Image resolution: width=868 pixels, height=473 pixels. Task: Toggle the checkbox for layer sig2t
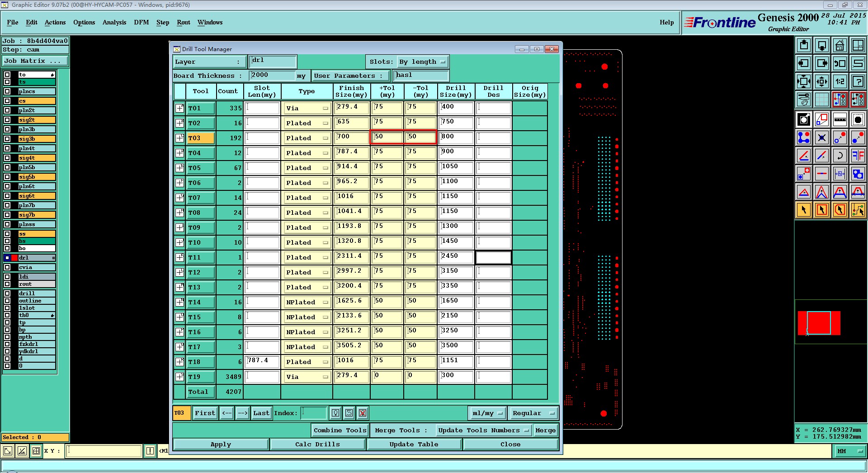pyautogui.click(x=7, y=120)
